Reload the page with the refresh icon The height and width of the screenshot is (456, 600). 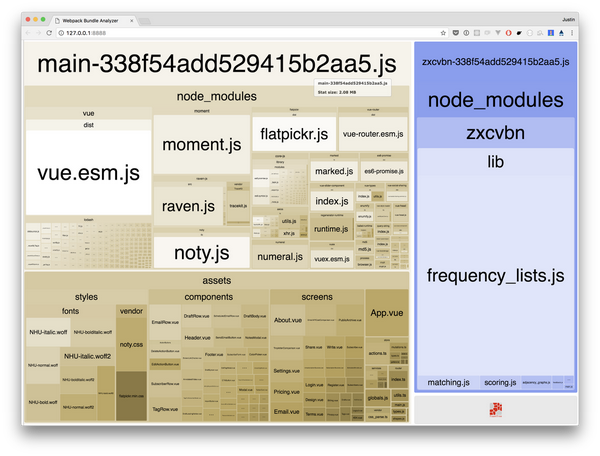point(49,33)
